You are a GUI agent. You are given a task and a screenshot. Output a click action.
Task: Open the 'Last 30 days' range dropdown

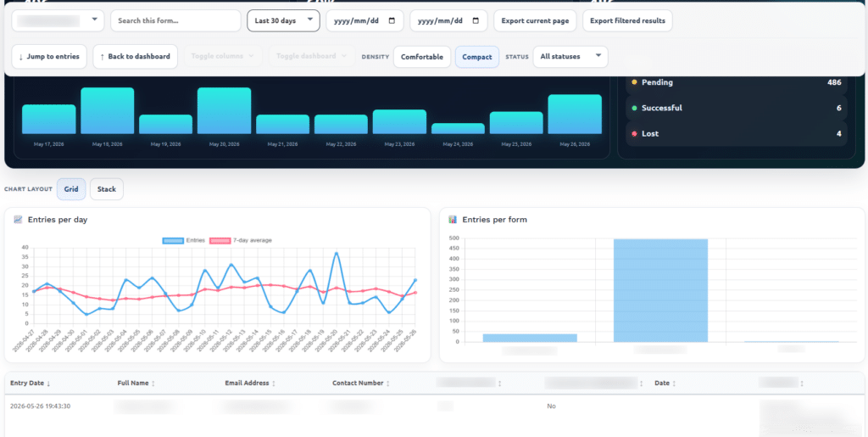point(283,20)
